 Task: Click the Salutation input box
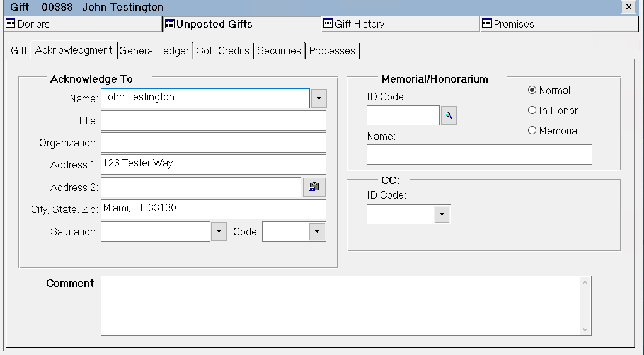pyautogui.click(x=156, y=231)
